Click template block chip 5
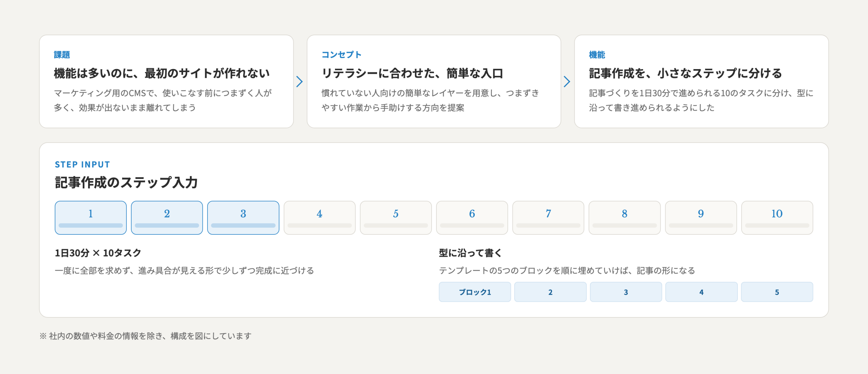The image size is (868, 374). [777, 292]
